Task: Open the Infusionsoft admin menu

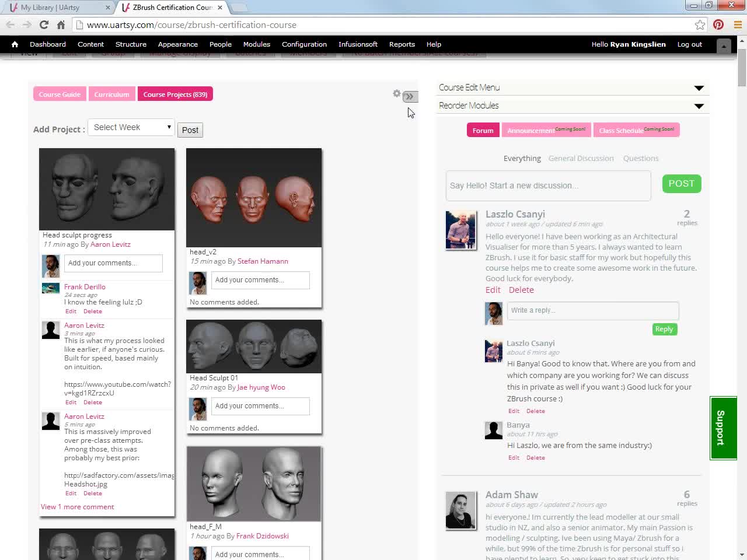Action: tap(358, 44)
